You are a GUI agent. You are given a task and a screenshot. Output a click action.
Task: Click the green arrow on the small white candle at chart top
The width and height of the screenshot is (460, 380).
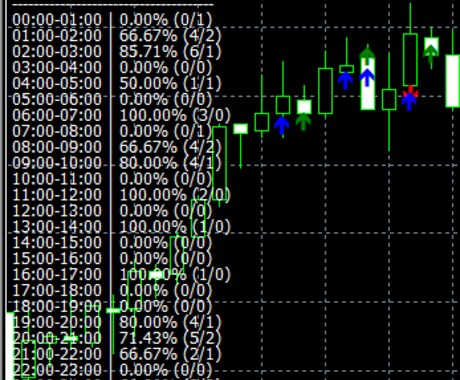point(431,53)
